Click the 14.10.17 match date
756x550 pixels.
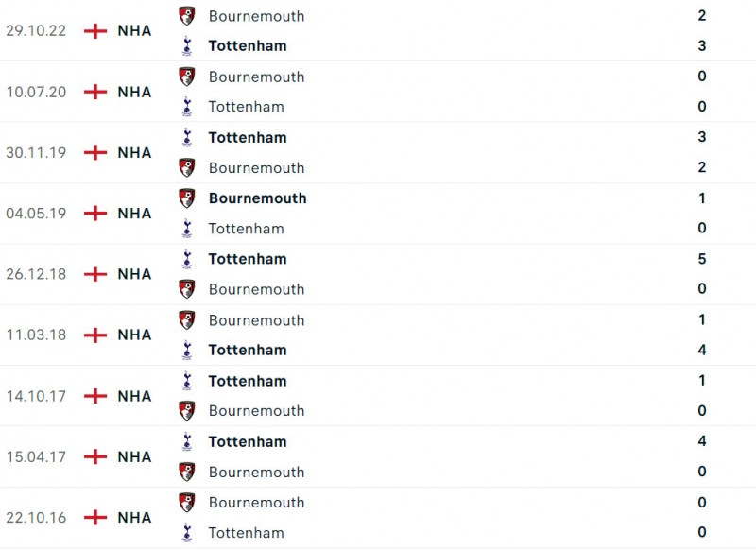(x=36, y=396)
